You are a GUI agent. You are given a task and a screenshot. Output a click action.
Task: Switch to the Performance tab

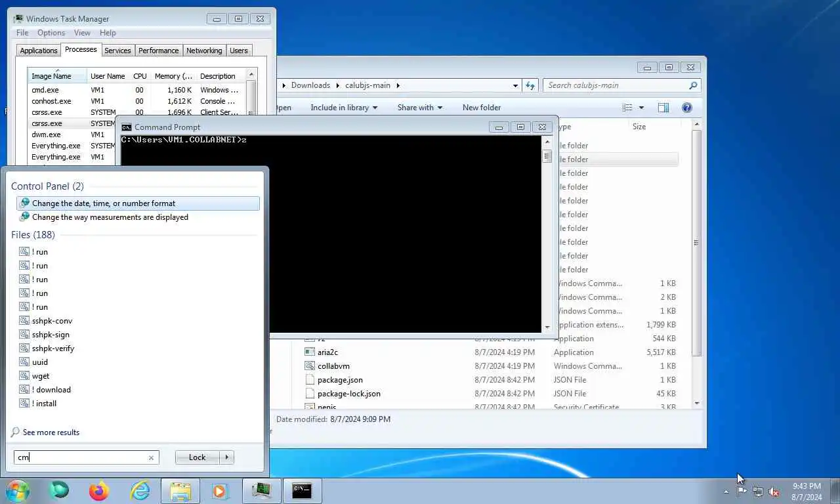point(158,51)
